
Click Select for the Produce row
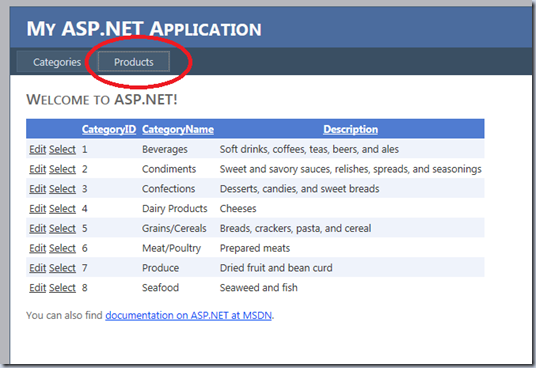62,268
